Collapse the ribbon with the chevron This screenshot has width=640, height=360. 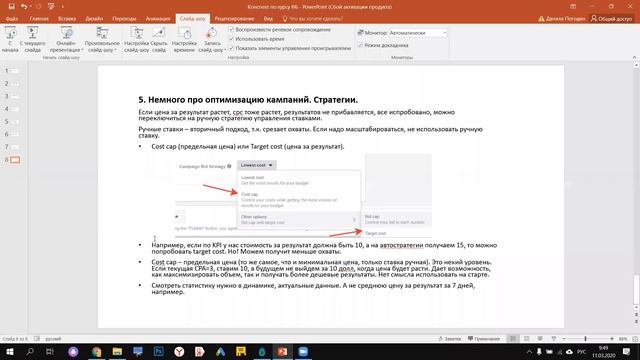coord(634,58)
